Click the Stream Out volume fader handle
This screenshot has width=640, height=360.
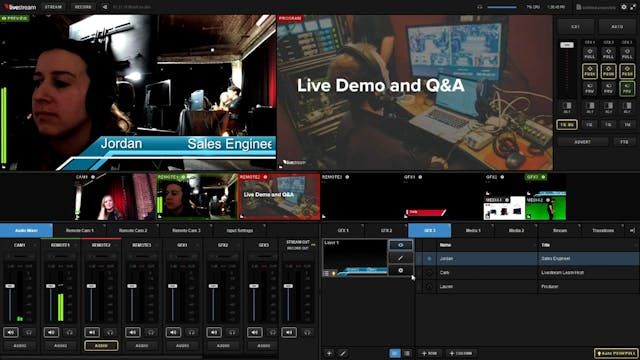(x=288, y=286)
